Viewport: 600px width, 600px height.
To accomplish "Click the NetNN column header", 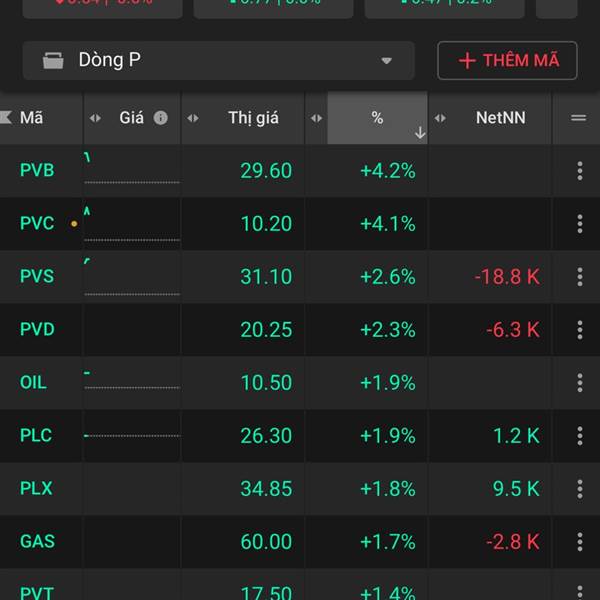I will pyautogui.click(x=500, y=118).
